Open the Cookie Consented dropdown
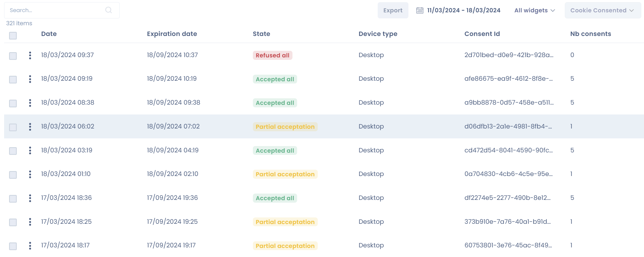The image size is (644, 257). [602, 10]
